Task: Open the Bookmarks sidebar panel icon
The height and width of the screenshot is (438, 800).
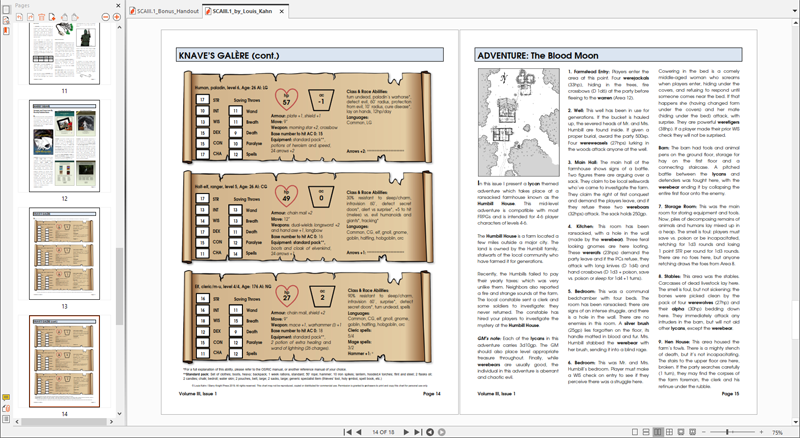Action: point(6,33)
